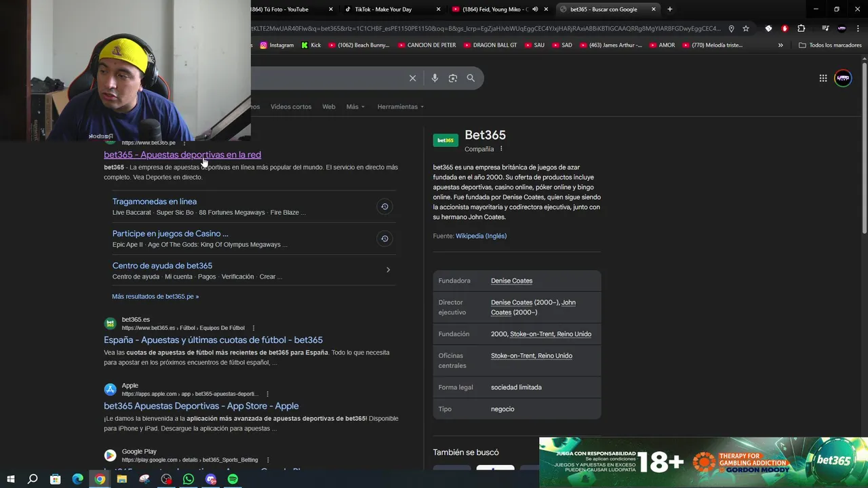Open Instagram bookmark
Image resolution: width=868 pixels, height=488 pixels.
[x=277, y=45]
